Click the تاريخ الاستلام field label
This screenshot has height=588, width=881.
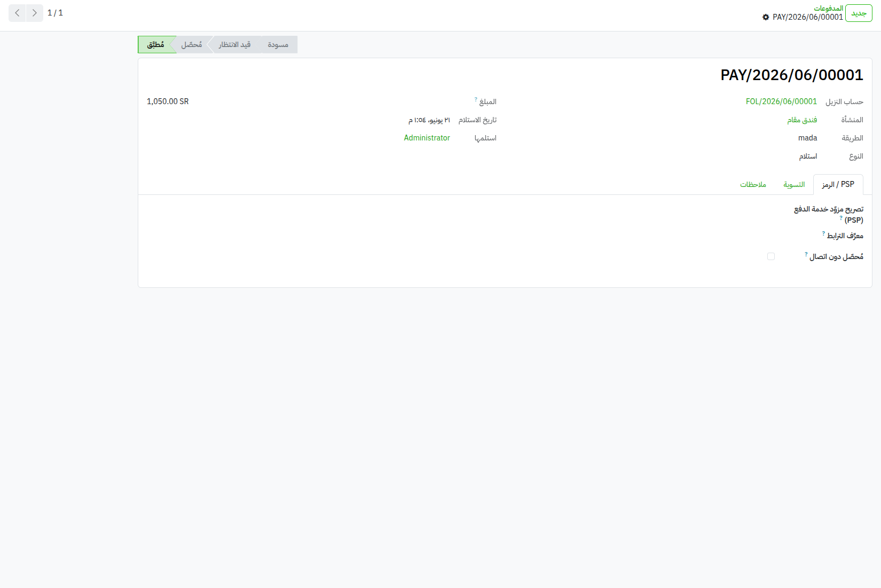(x=477, y=120)
